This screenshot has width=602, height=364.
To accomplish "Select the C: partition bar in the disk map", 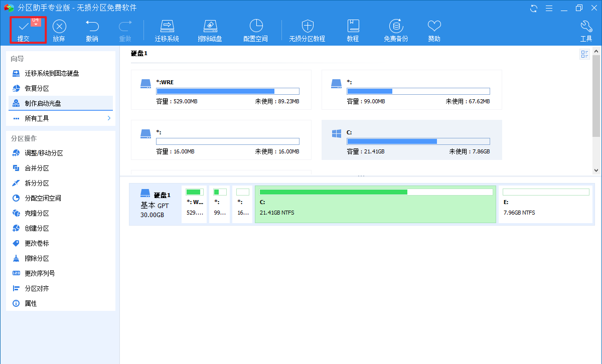I will 375,204.
